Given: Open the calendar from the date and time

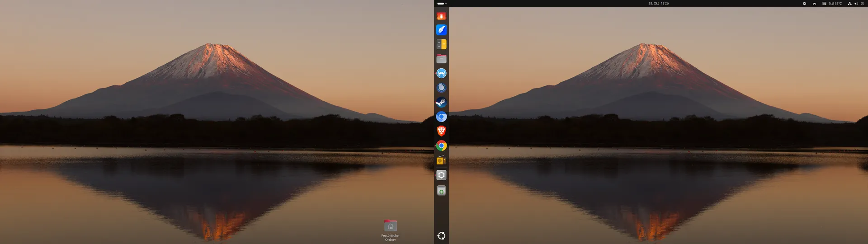Looking at the screenshot, I should tap(658, 4).
